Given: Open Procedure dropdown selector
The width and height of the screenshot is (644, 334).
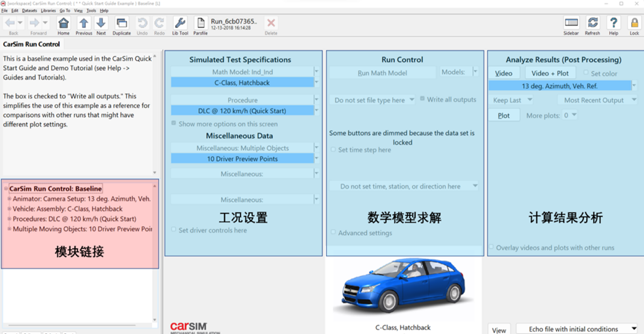Looking at the screenshot, I should pos(317,100).
